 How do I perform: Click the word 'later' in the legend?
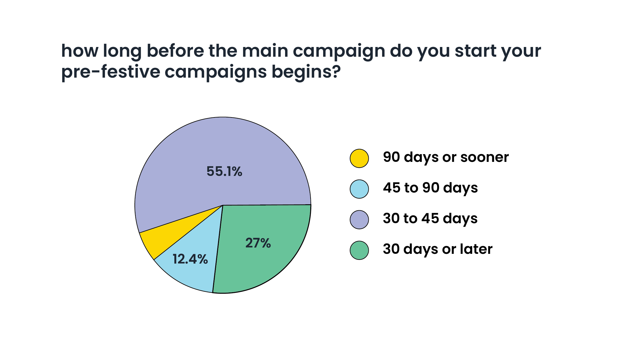click(476, 249)
